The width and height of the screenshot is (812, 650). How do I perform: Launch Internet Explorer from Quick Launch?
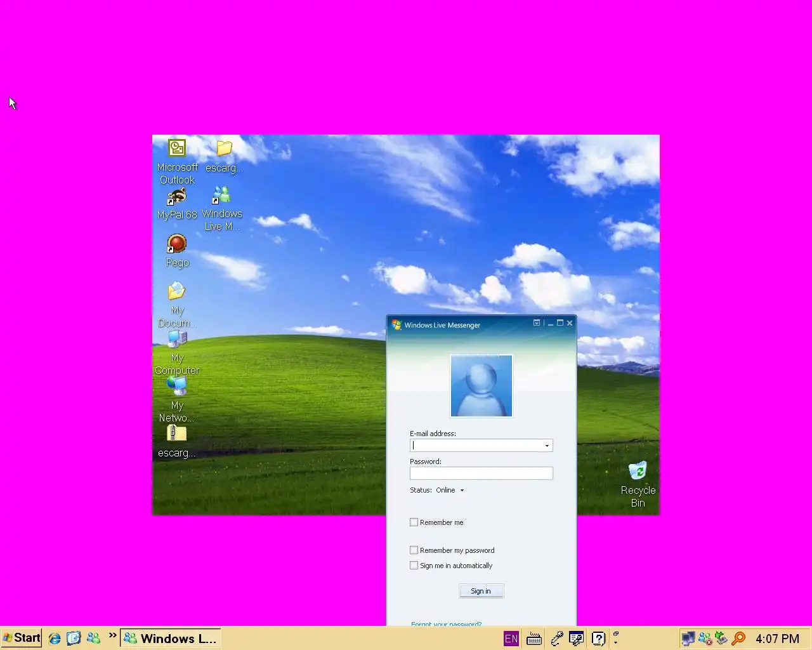55,639
